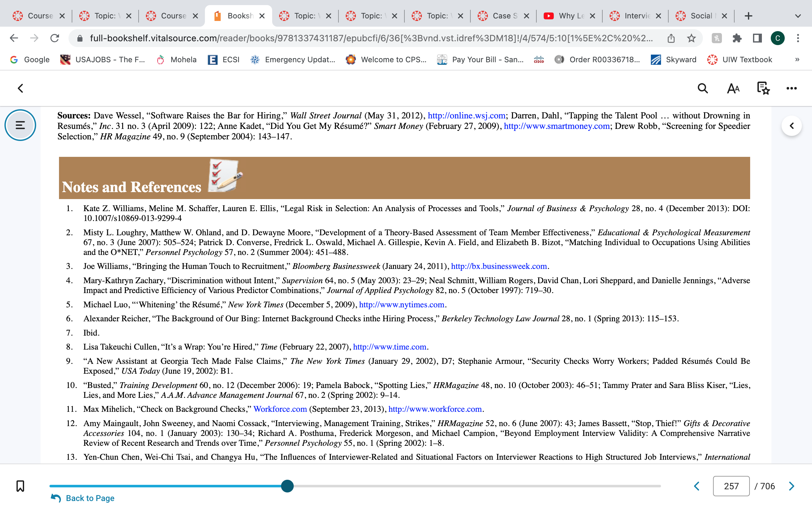Open the www.time.com link
Image resolution: width=812 pixels, height=508 pixels.
[390, 347]
